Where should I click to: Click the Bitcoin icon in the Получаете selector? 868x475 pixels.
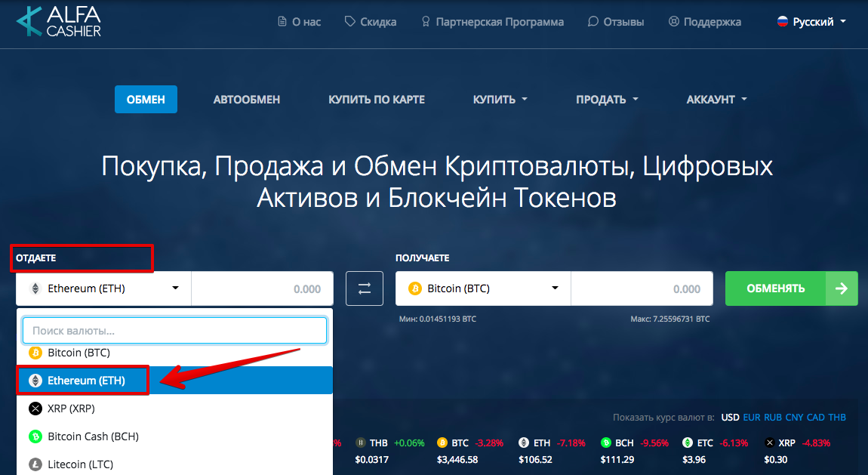click(414, 288)
